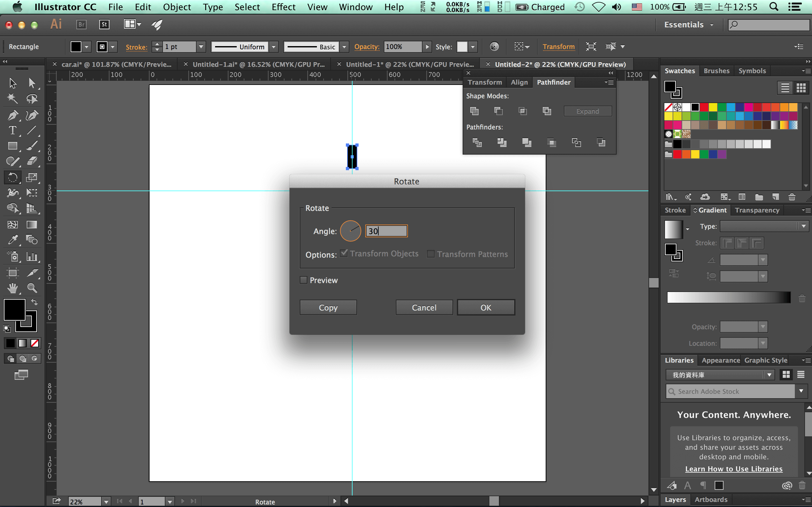The image size is (812, 507).
Task: Select the Magic Wand tool
Action: click(13, 99)
